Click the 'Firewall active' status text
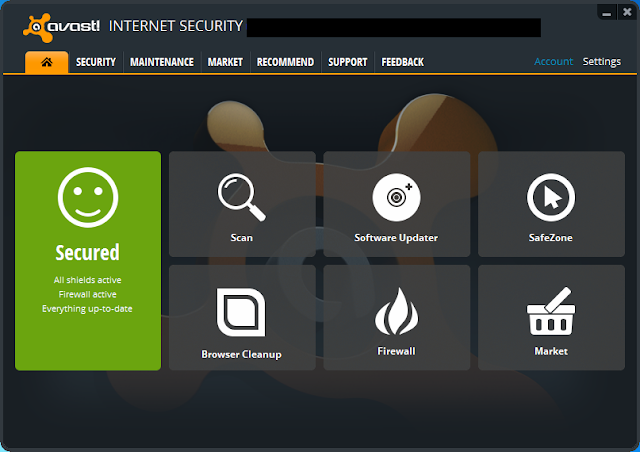The width and height of the screenshot is (640, 452). (87, 294)
